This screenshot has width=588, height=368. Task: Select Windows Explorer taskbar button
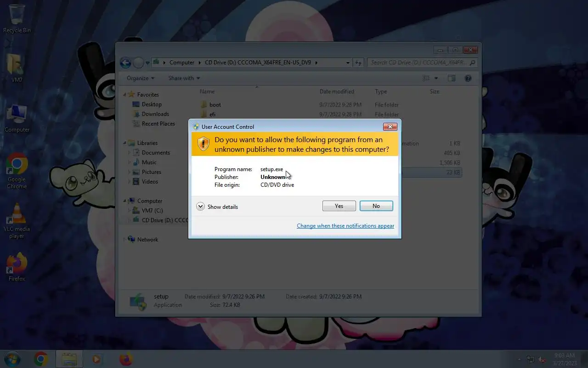69,359
